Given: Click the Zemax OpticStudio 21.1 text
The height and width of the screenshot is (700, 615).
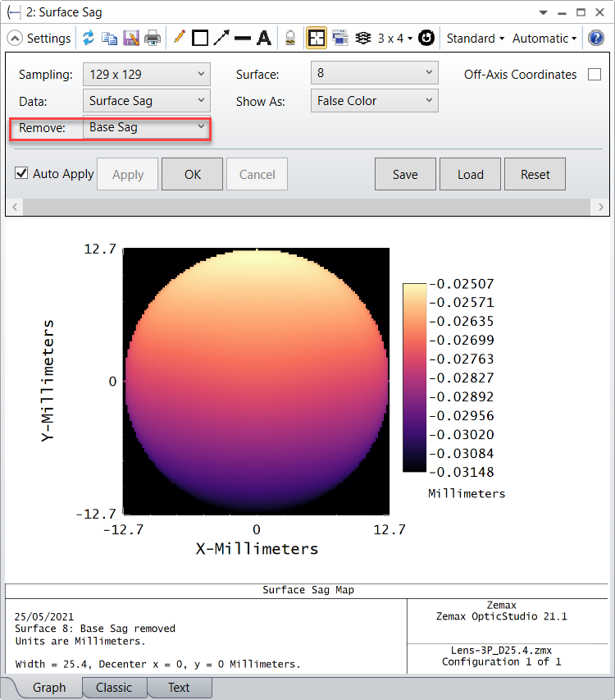Looking at the screenshot, I should coord(501,616).
